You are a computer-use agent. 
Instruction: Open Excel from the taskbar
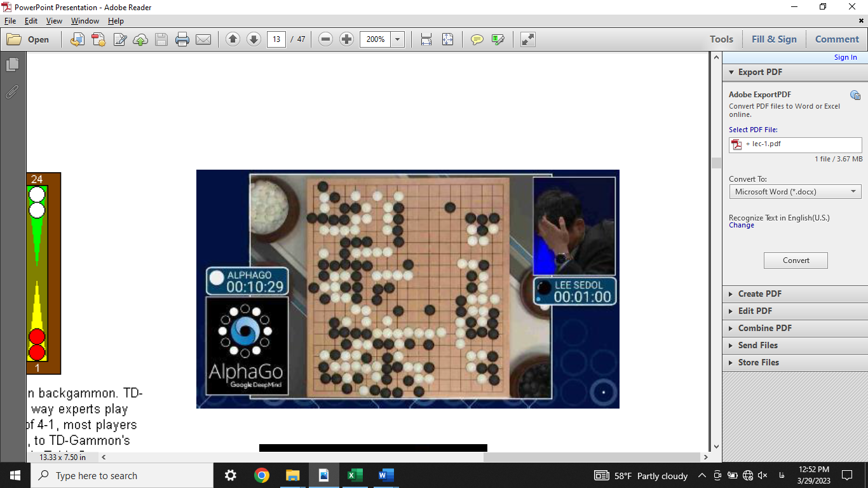pos(355,475)
